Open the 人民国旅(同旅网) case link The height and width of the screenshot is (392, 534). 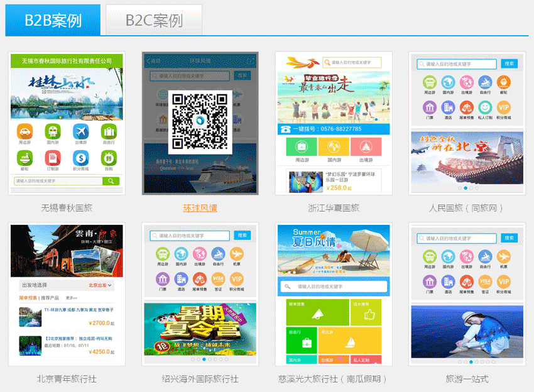pyautogui.click(x=467, y=208)
